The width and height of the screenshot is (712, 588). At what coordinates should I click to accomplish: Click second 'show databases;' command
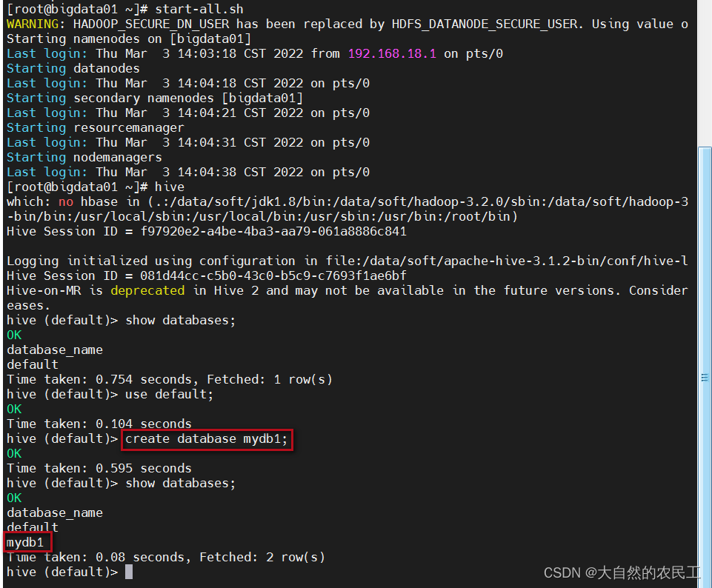[180, 483]
